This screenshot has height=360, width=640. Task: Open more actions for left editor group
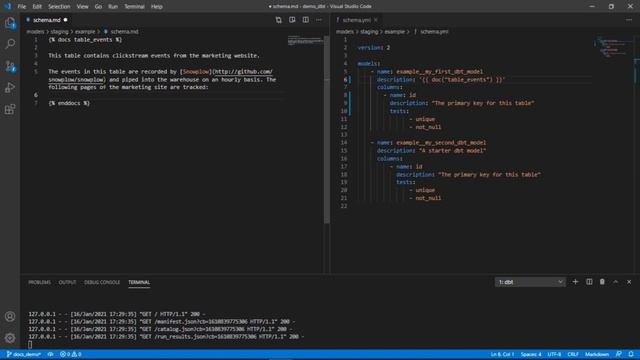[319, 20]
